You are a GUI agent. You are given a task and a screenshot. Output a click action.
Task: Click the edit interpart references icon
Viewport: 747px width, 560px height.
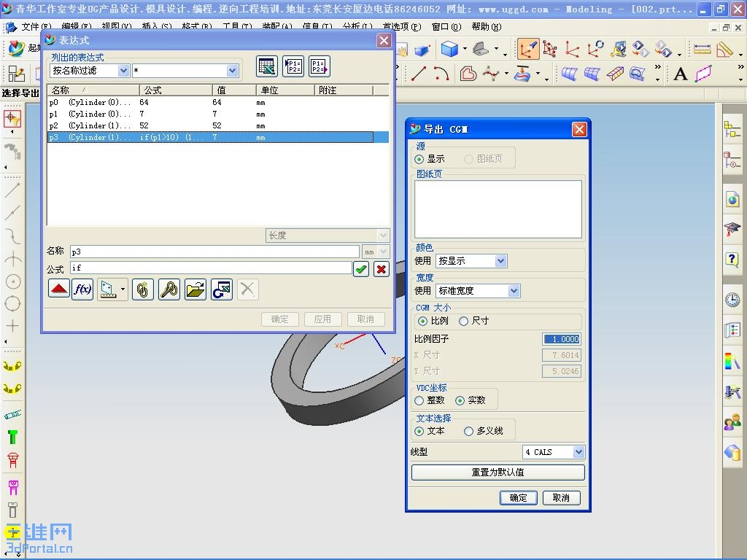click(x=169, y=289)
